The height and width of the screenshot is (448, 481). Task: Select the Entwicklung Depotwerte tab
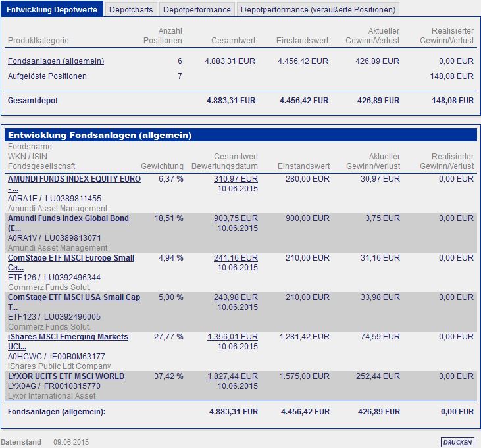coord(52,9)
